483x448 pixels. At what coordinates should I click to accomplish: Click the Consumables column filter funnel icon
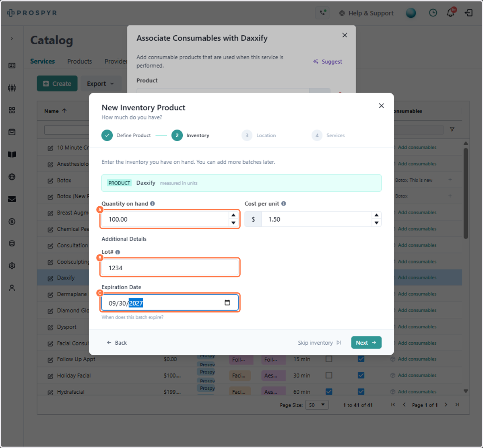452,129
